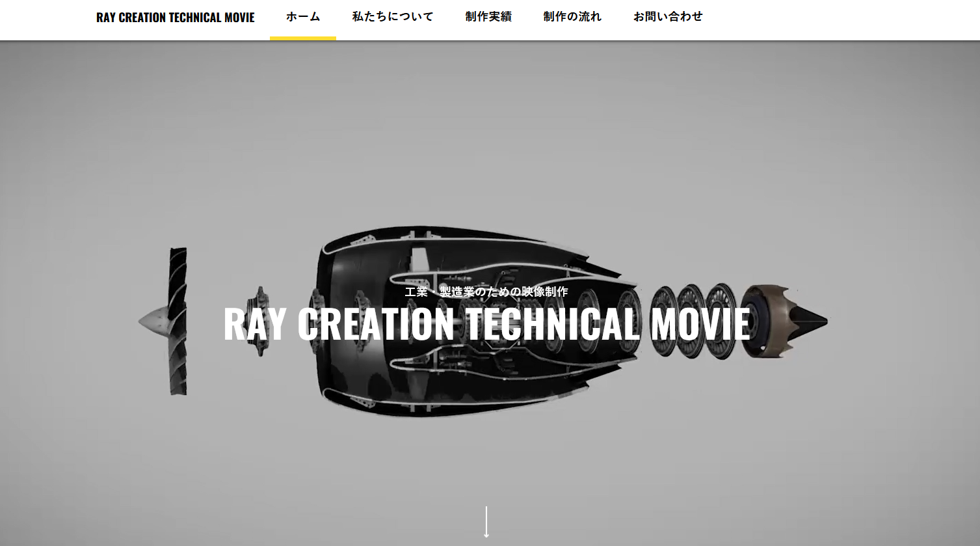
Task: Open the 制作実績 section
Action: point(488,17)
